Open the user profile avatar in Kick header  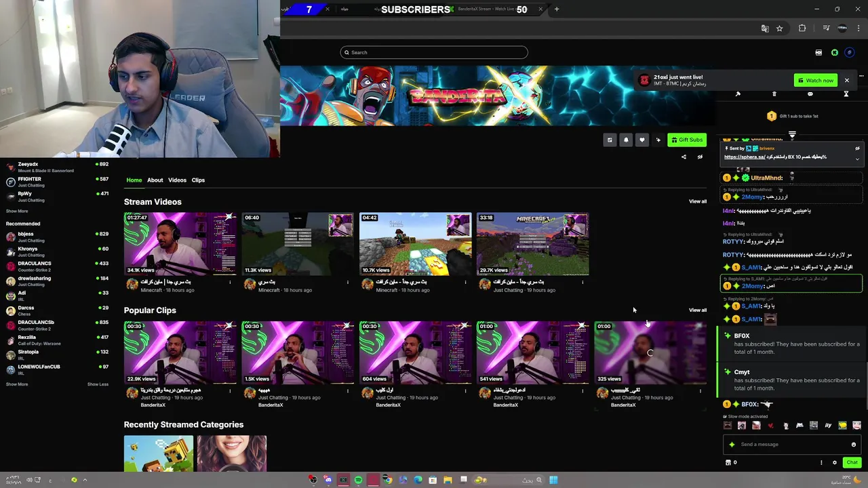point(849,52)
